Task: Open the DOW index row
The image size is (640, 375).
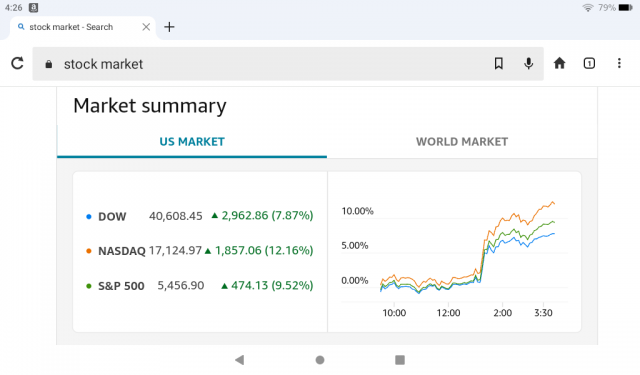Action: point(200,215)
